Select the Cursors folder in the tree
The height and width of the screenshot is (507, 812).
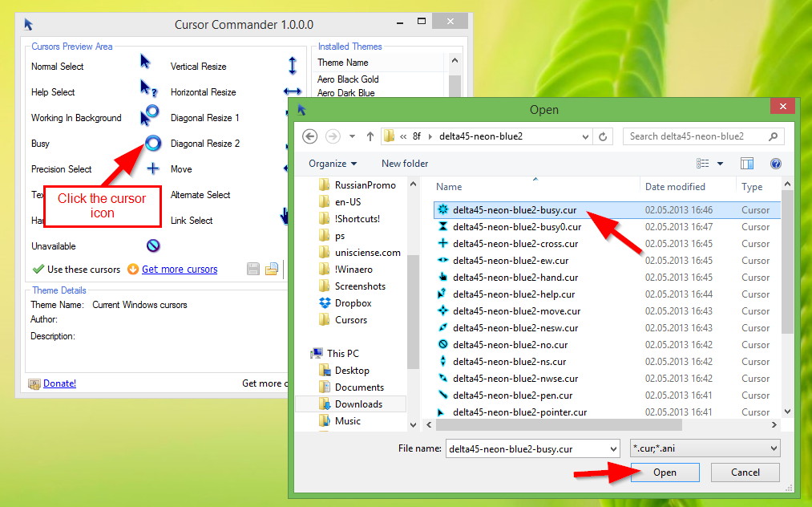350,320
